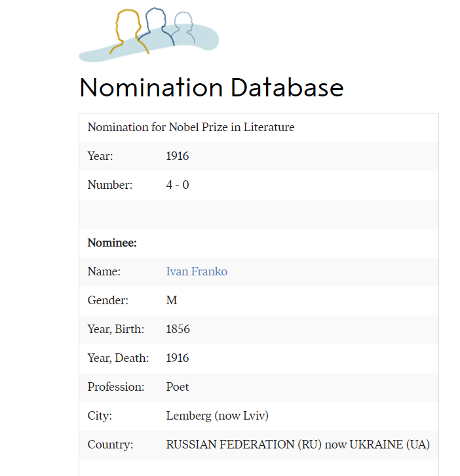Viewport: 460px width, 476px height.
Task: Click the Name field label
Action: (x=104, y=271)
